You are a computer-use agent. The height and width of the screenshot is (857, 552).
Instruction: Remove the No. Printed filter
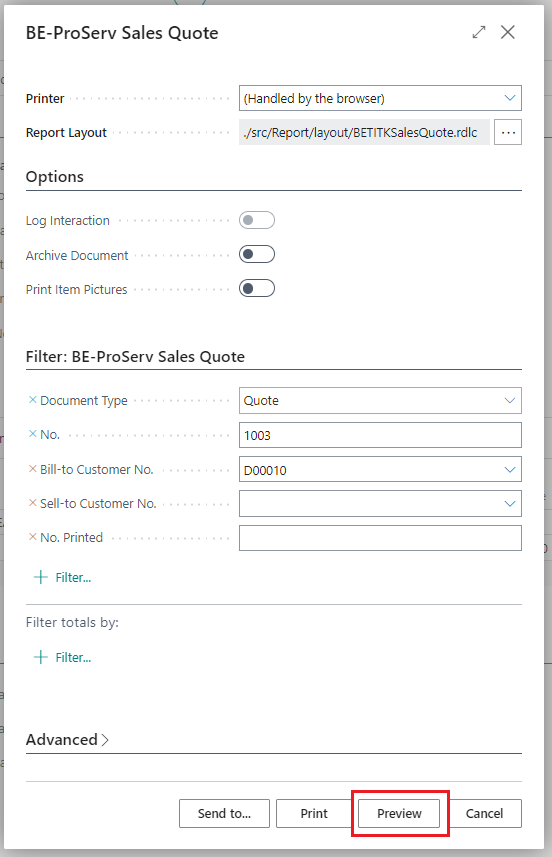tap(32, 537)
